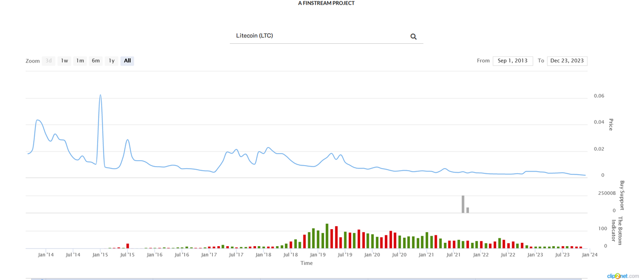
Task: Select the All zoom button
Action: (127, 61)
